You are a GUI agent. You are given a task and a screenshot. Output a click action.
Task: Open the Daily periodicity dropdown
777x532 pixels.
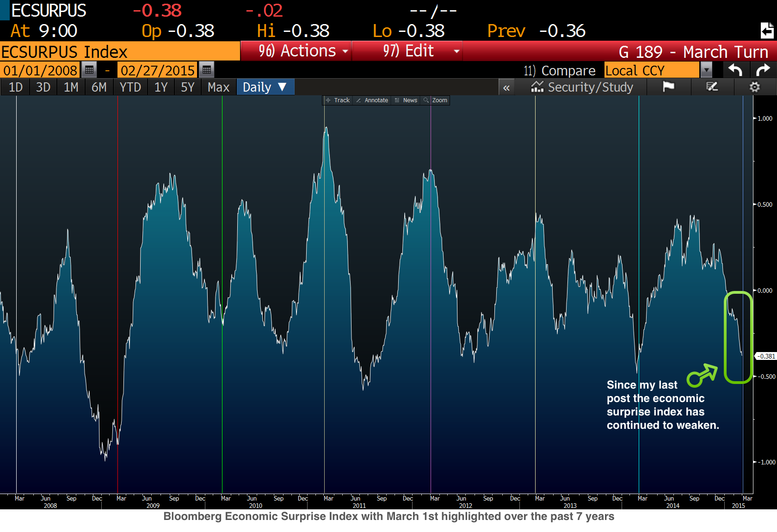point(265,87)
